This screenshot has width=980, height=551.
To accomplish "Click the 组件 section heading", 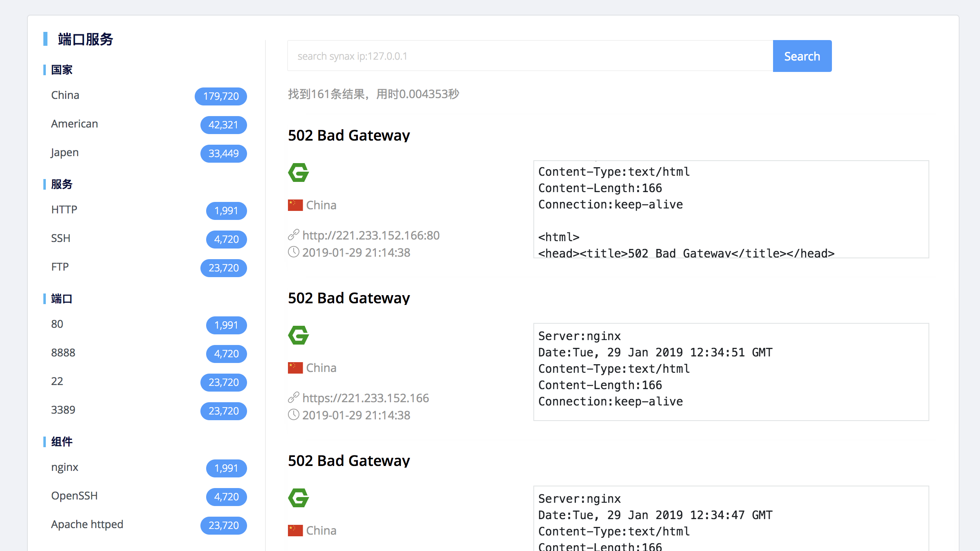I will coord(62,442).
